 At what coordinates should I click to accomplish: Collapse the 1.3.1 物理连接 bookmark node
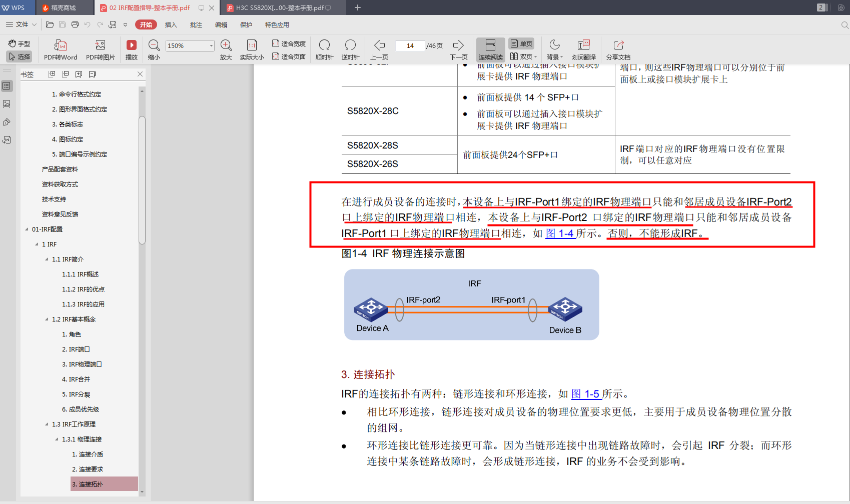(x=57, y=439)
